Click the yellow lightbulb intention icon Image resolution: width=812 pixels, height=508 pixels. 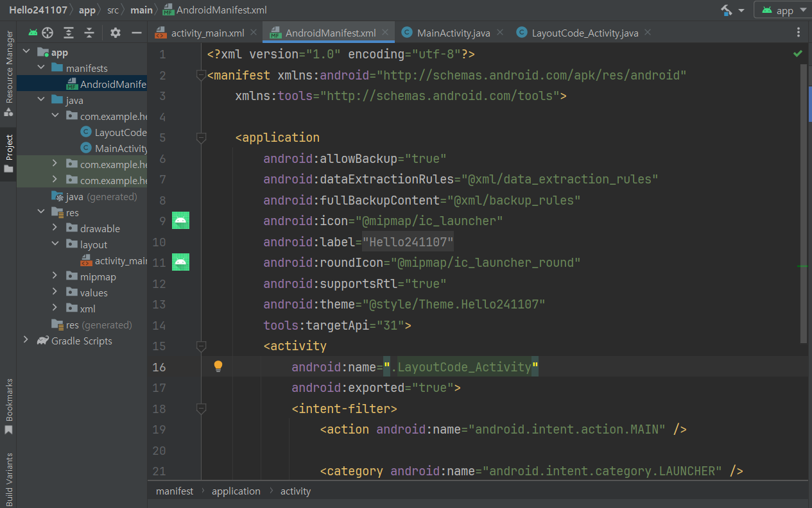pos(218,366)
